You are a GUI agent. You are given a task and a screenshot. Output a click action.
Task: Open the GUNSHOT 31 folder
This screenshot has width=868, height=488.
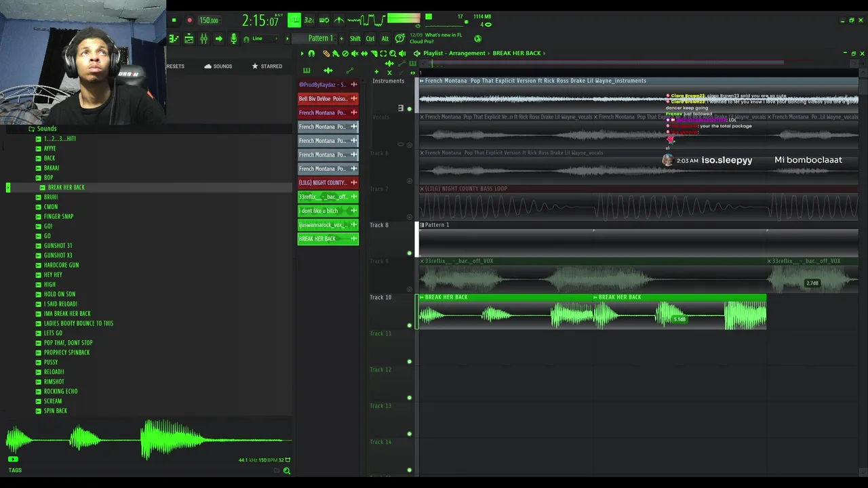tap(54, 245)
